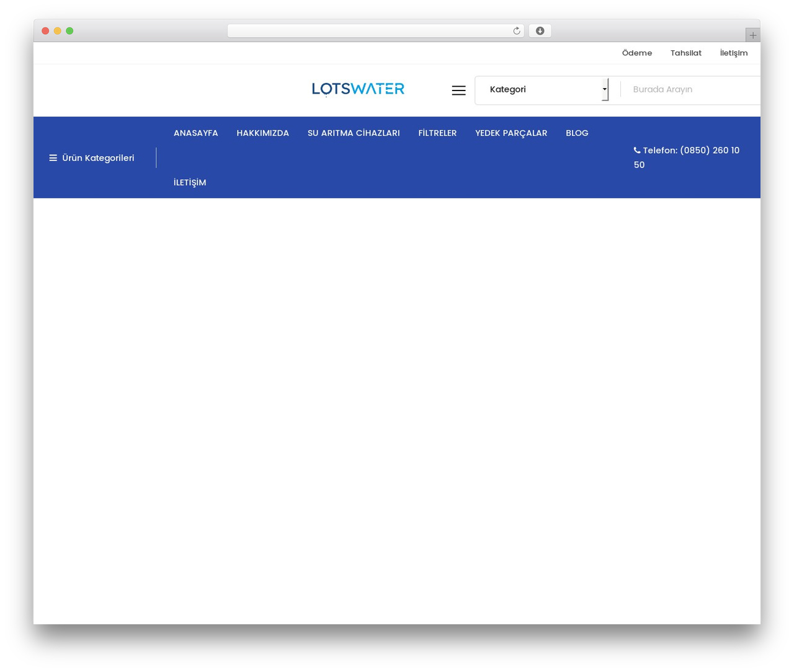The height and width of the screenshot is (672, 794).
Task: Reload the page using the refresh icon
Action: click(x=516, y=31)
